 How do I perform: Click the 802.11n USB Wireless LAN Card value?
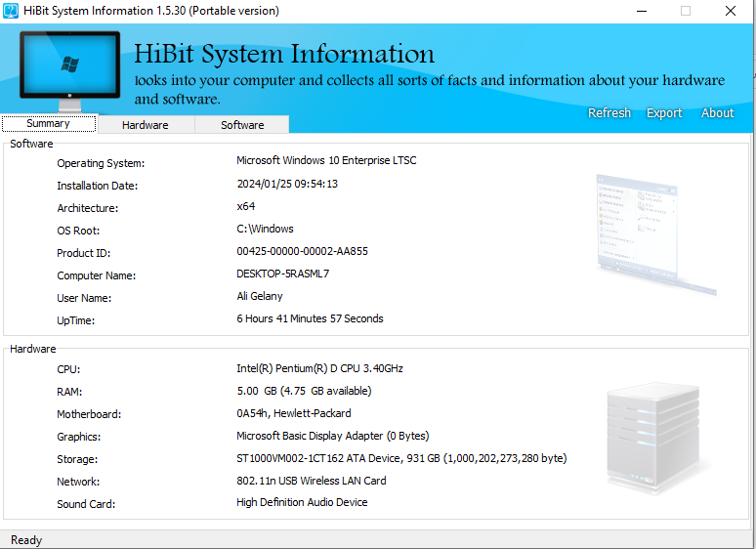[312, 481]
